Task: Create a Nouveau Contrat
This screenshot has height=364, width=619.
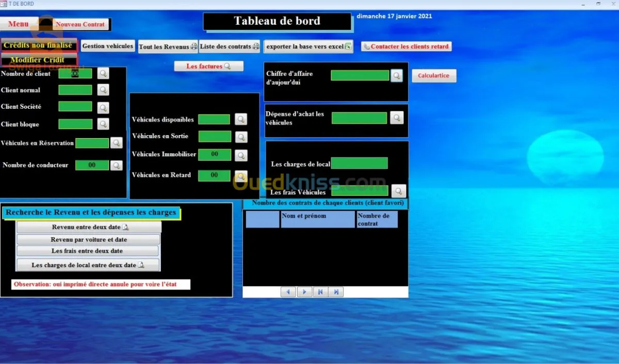Action: pyautogui.click(x=80, y=24)
